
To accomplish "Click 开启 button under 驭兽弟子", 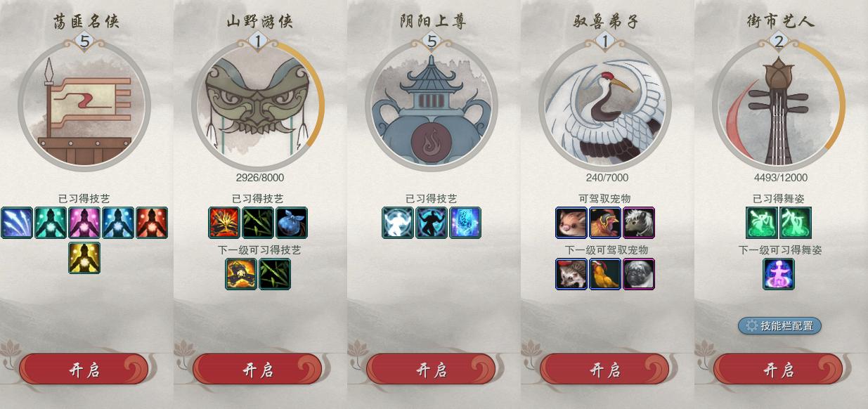I will pos(604,370).
